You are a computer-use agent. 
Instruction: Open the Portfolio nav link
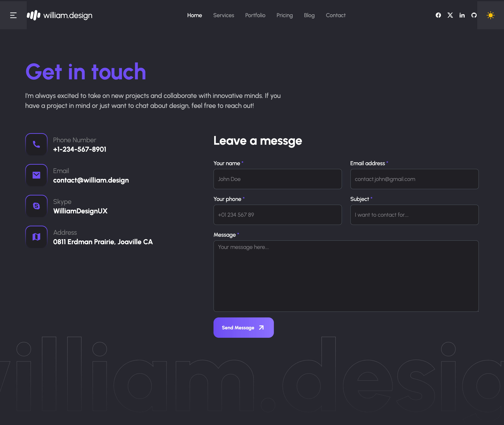coord(255,15)
